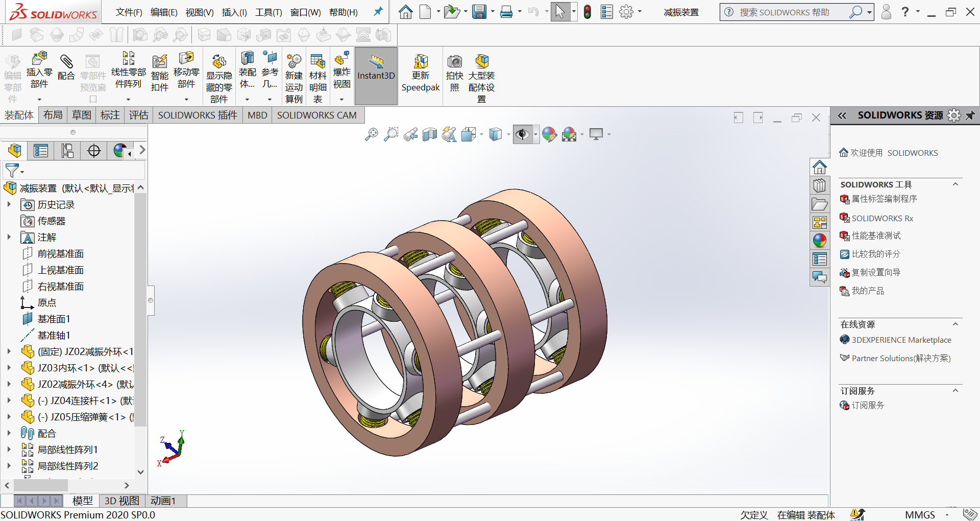Open the ConfigurationManager tab icon
The image size is (980, 521).
[x=67, y=151]
